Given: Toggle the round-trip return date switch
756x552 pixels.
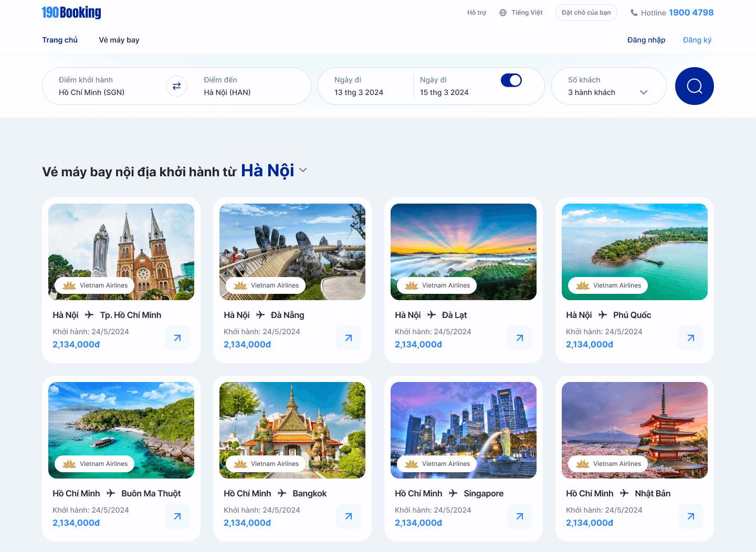Looking at the screenshot, I should coord(511,80).
